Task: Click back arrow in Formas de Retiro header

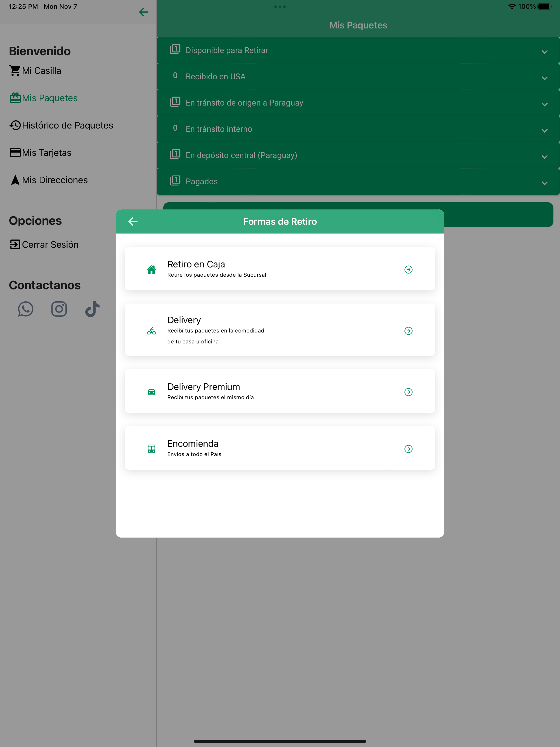Action: [133, 221]
